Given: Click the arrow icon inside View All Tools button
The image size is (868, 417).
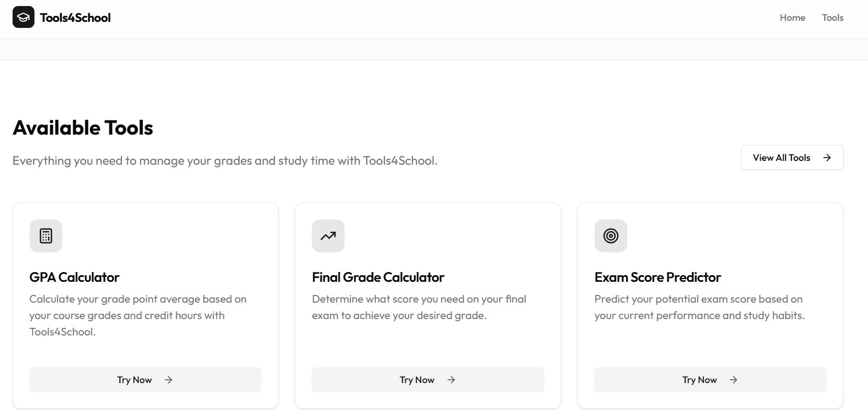Looking at the screenshot, I should coord(826,158).
